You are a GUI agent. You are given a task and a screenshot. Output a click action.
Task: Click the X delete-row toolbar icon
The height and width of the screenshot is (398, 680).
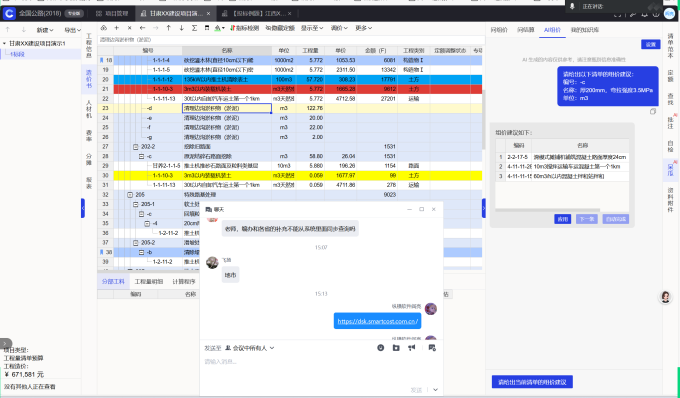click(x=129, y=28)
